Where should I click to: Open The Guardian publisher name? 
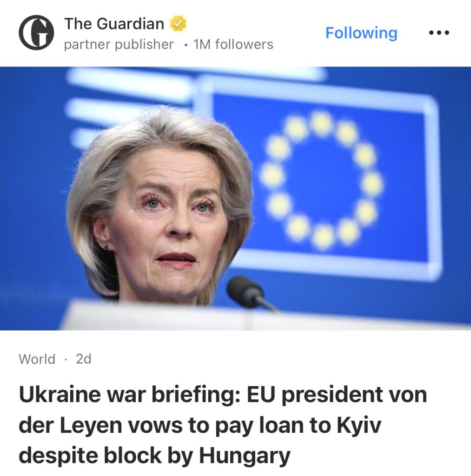click(x=114, y=24)
